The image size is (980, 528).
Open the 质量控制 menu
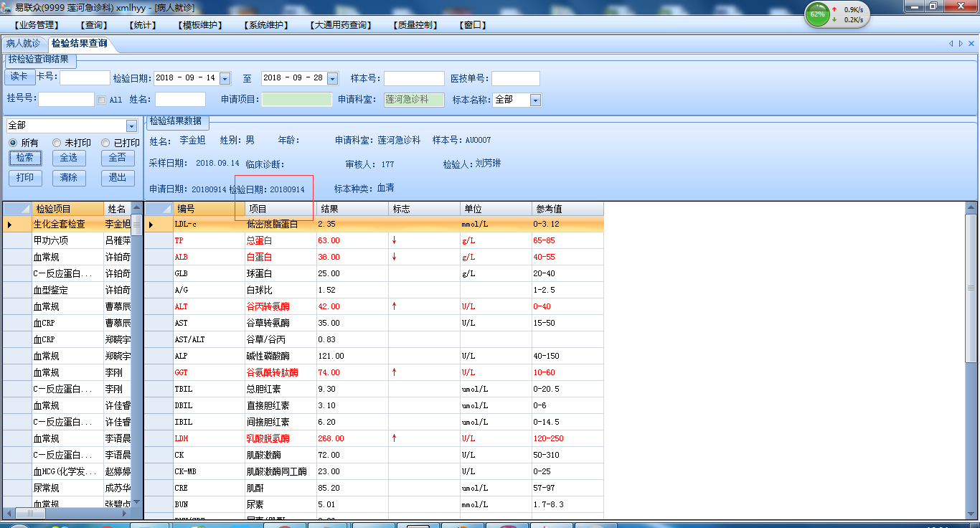pyautogui.click(x=415, y=25)
